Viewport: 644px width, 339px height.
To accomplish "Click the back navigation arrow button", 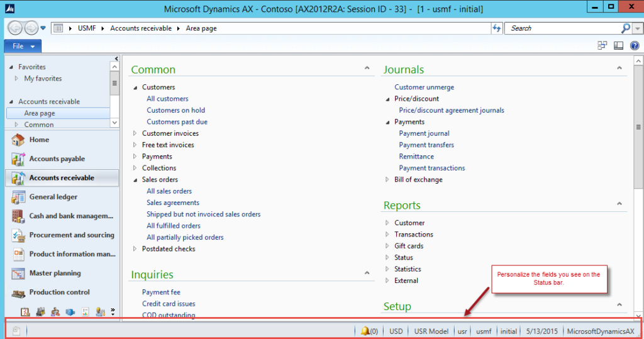I will pos(15,28).
